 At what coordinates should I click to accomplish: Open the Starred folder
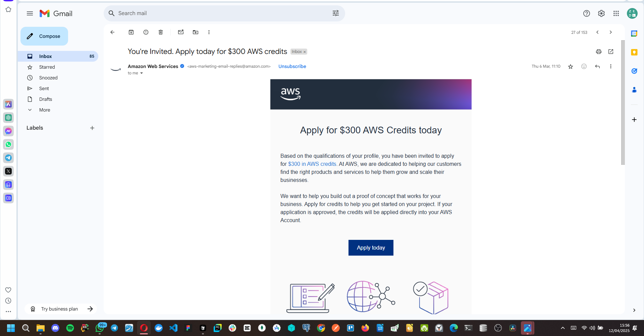point(47,67)
